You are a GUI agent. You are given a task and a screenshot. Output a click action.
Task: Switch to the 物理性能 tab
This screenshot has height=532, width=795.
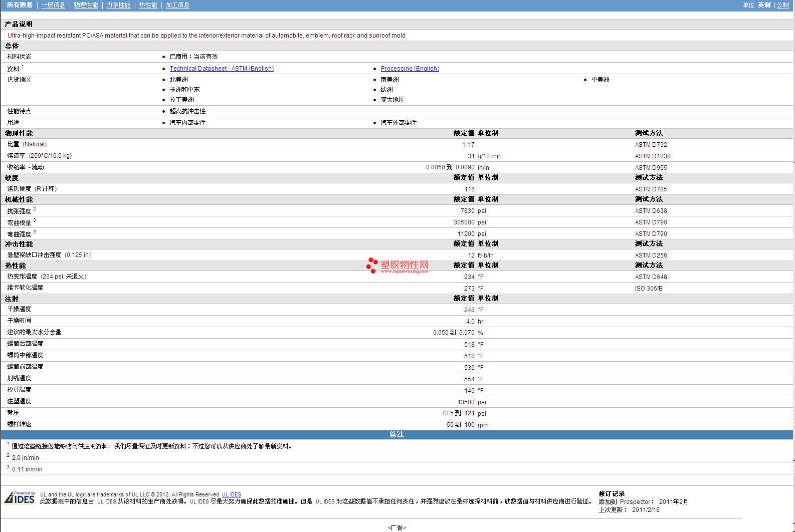(86, 5)
